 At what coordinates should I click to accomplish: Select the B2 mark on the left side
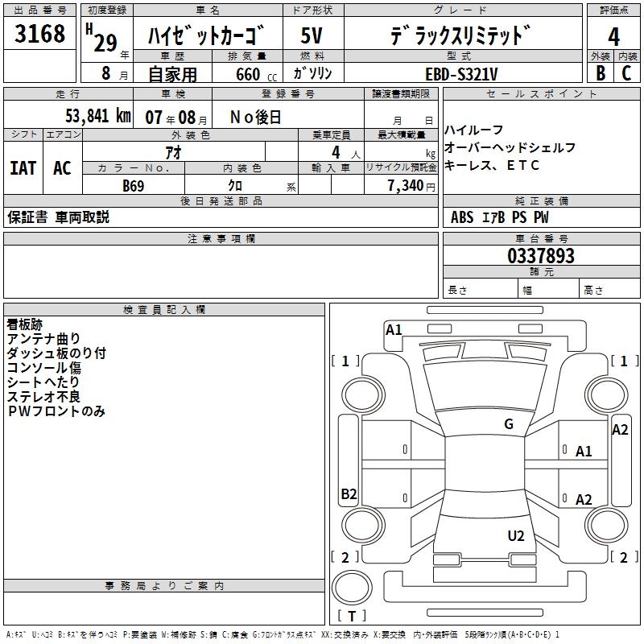point(349,493)
